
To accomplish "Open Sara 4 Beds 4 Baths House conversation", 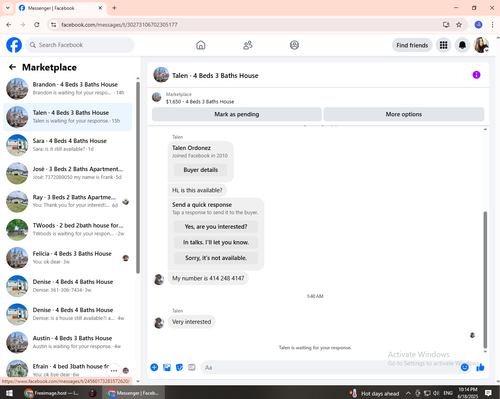I will [x=68, y=145].
